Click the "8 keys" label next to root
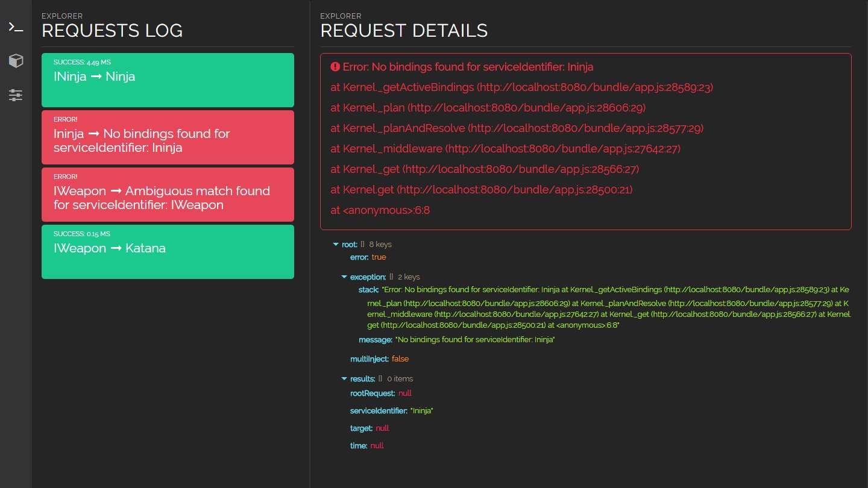This screenshot has width=868, height=488. point(380,245)
